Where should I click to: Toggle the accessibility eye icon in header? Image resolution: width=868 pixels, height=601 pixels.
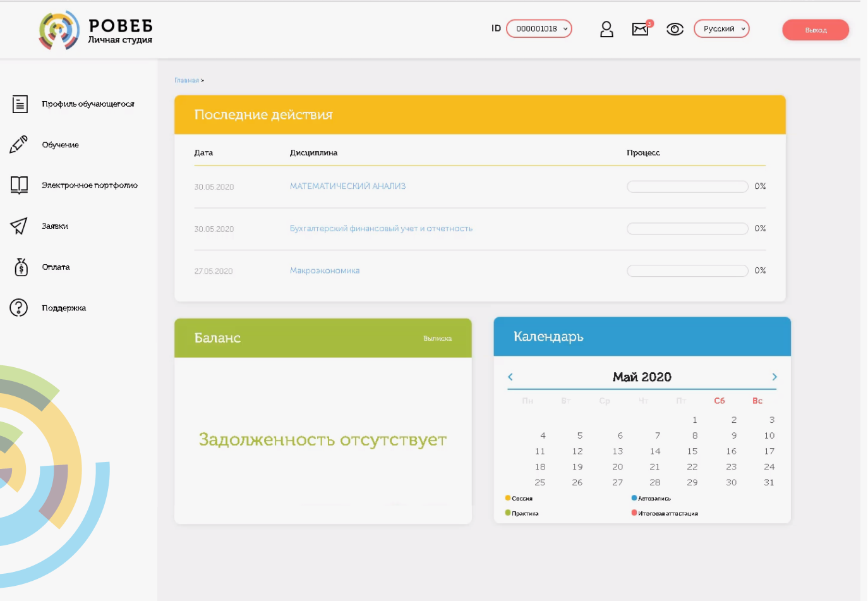coord(675,29)
